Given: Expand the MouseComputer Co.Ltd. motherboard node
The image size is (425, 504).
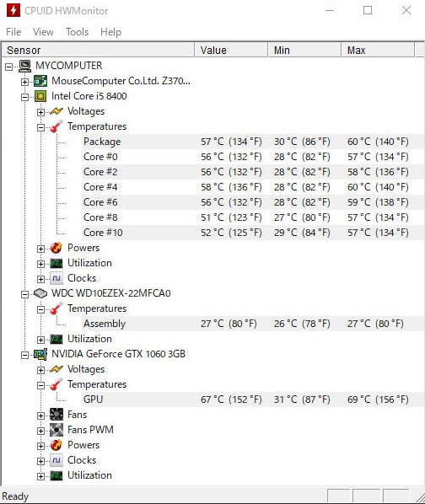Looking at the screenshot, I should [x=24, y=82].
